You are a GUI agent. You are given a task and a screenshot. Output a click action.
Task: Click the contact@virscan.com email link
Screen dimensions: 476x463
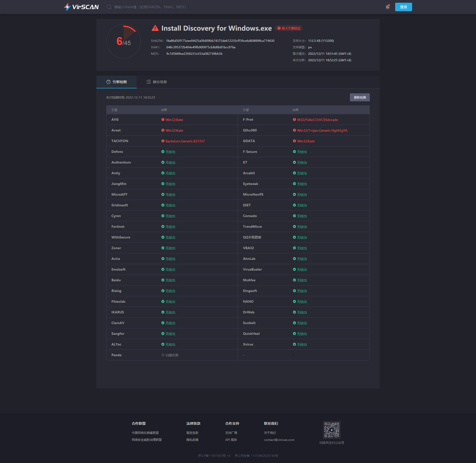pos(279,440)
